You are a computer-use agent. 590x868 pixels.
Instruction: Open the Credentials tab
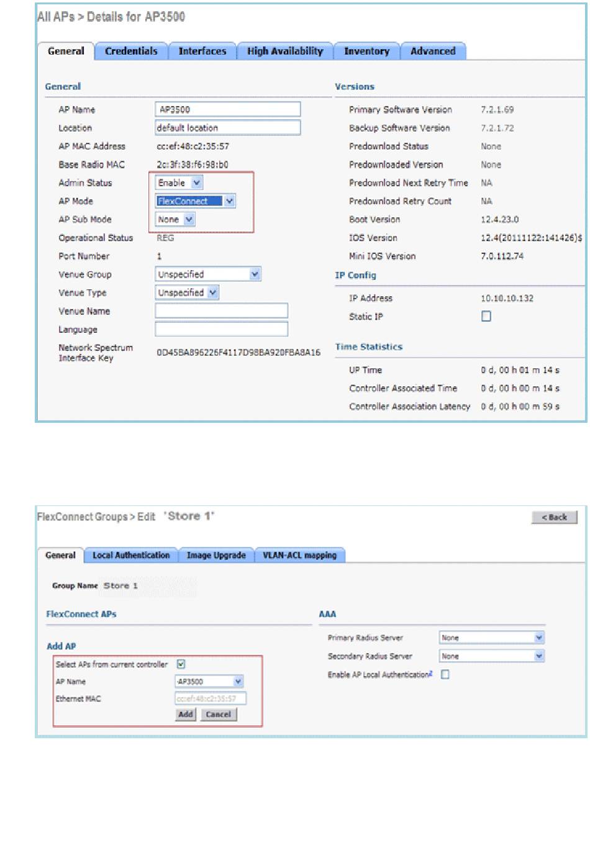pyautogui.click(x=131, y=52)
